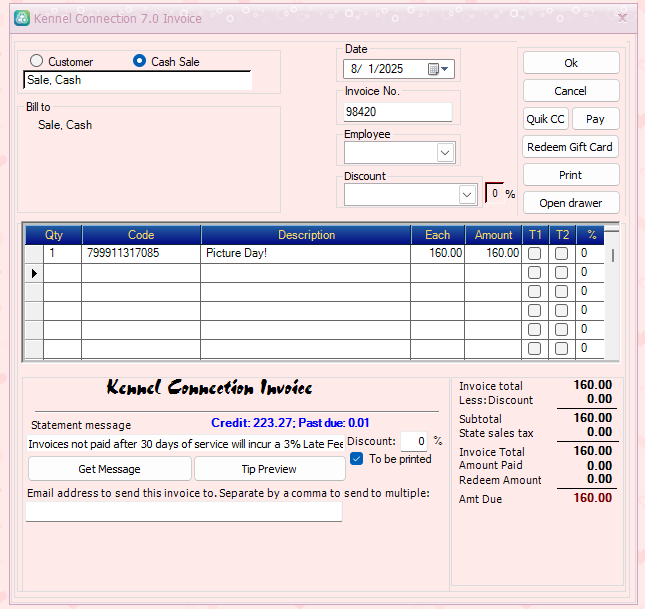Click the statement message text field
The image size is (645, 609).
point(186,444)
